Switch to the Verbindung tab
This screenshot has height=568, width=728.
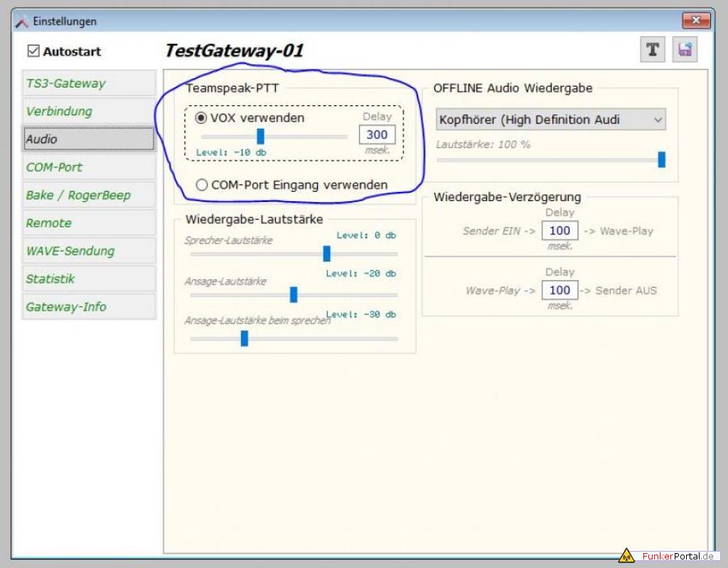88,111
